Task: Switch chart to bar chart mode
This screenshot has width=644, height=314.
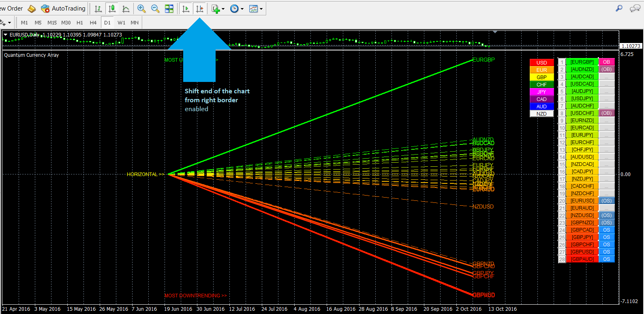Action: (98, 9)
